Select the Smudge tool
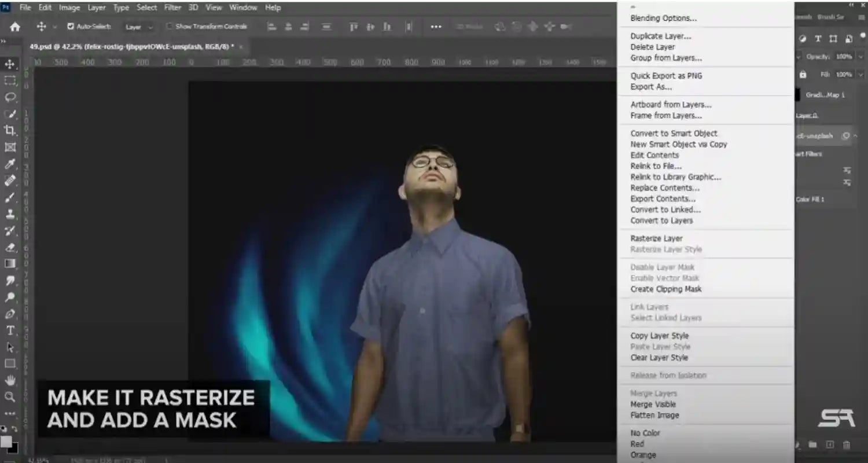 [10, 281]
